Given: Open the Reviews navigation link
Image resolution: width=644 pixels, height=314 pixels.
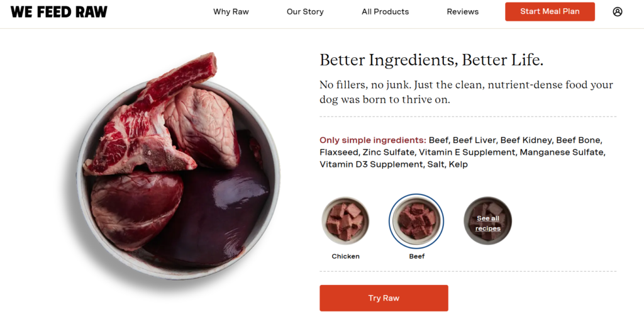Looking at the screenshot, I should [462, 11].
